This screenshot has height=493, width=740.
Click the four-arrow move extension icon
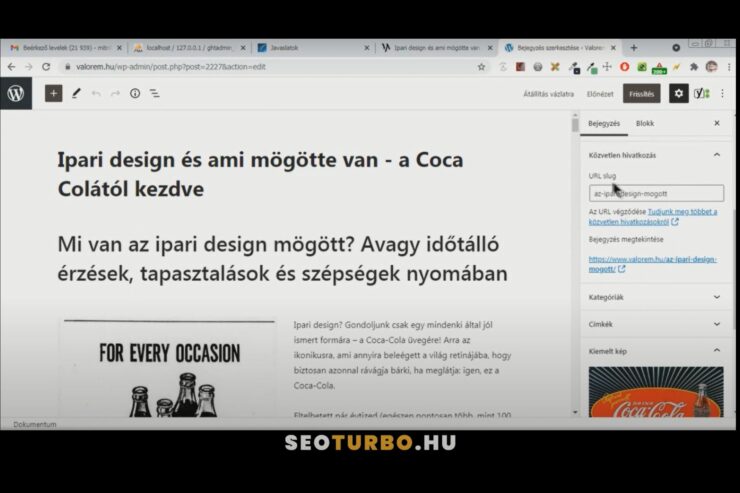point(607,67)
